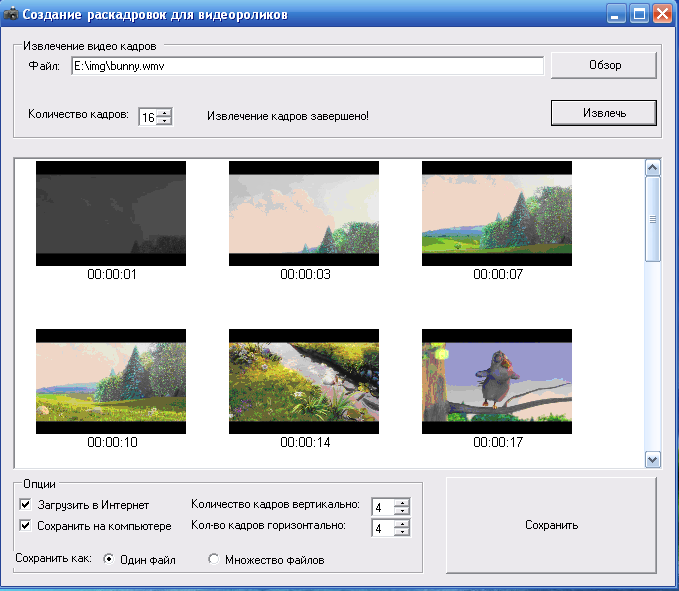The width and height of the screenshot is (679, 591).
Task: Click the 00:00:17 timestamp label
Action: tap(498, 442)
